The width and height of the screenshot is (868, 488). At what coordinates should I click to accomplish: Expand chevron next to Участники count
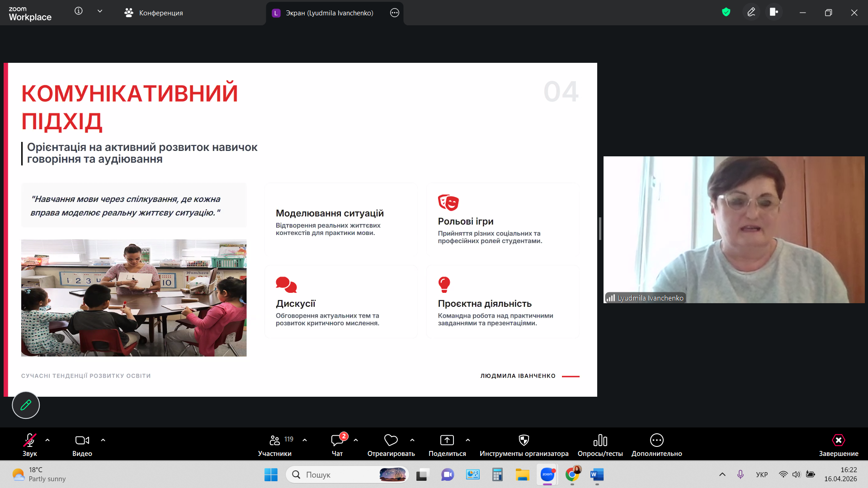coord(305,440)
